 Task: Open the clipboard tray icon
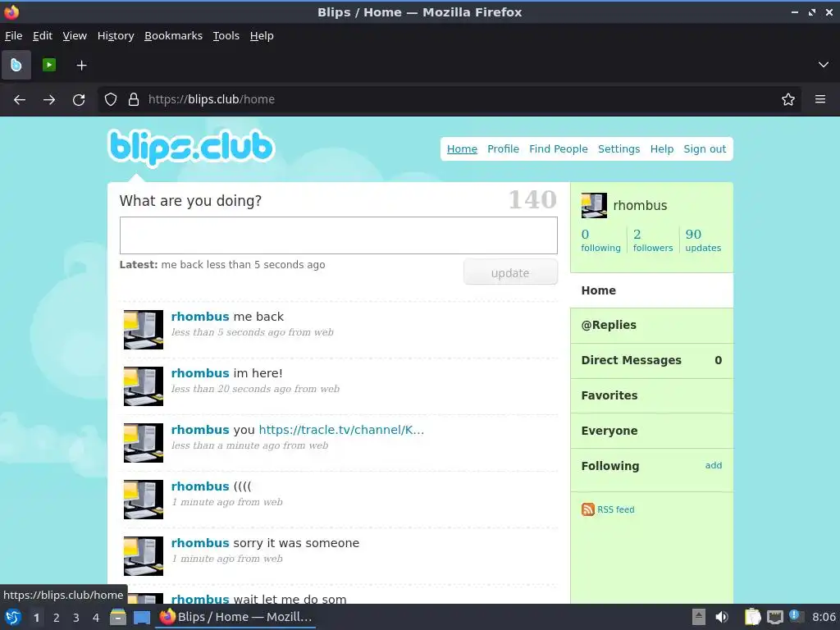click(752, 617)
